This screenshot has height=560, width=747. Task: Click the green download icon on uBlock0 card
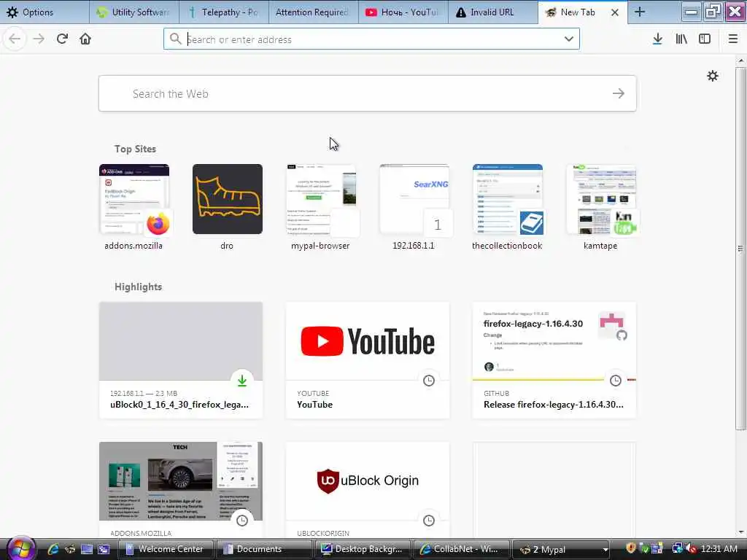[x=242, y=381]
